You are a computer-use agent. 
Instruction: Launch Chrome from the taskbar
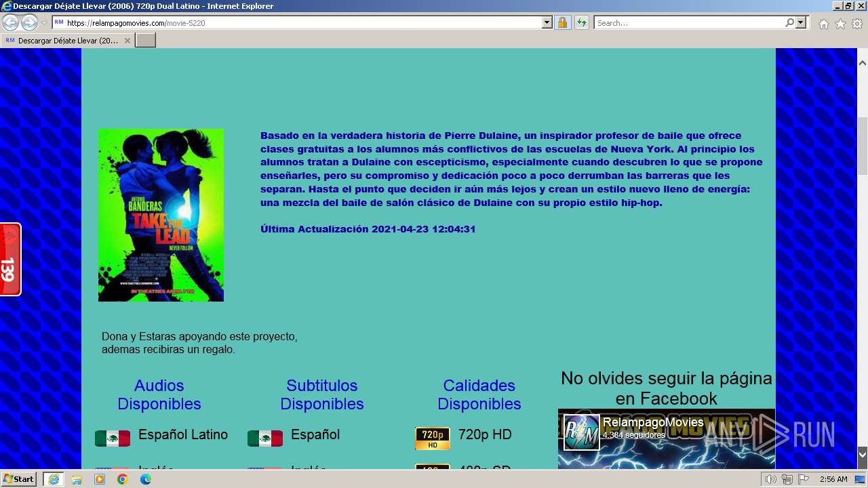pos(123,479)
